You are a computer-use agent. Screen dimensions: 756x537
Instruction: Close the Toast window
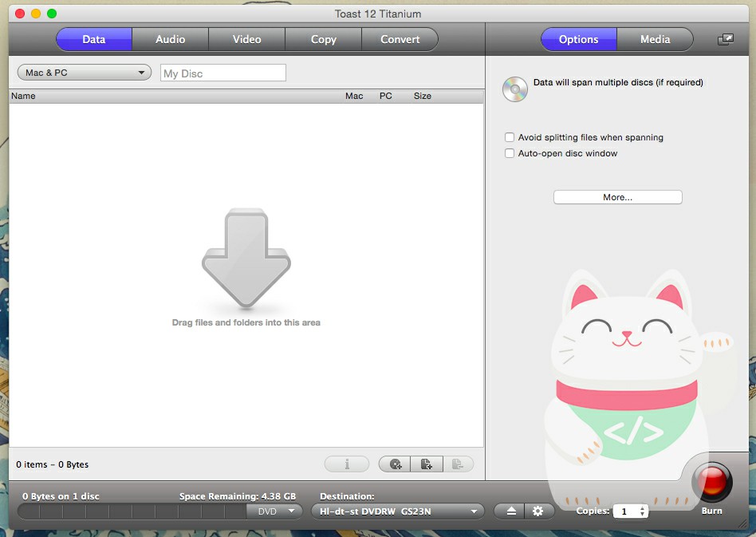coord(20,14)
